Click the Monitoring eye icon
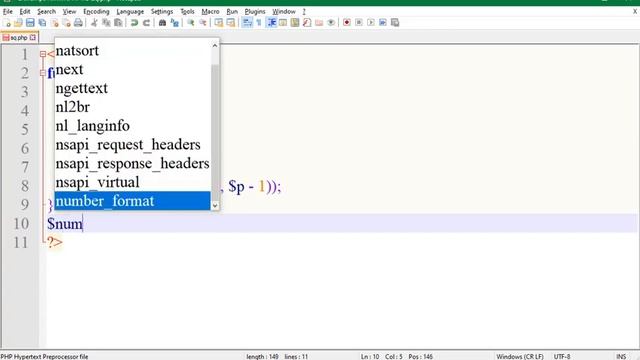This screenshot has height=360, width=640. [331, 23]
